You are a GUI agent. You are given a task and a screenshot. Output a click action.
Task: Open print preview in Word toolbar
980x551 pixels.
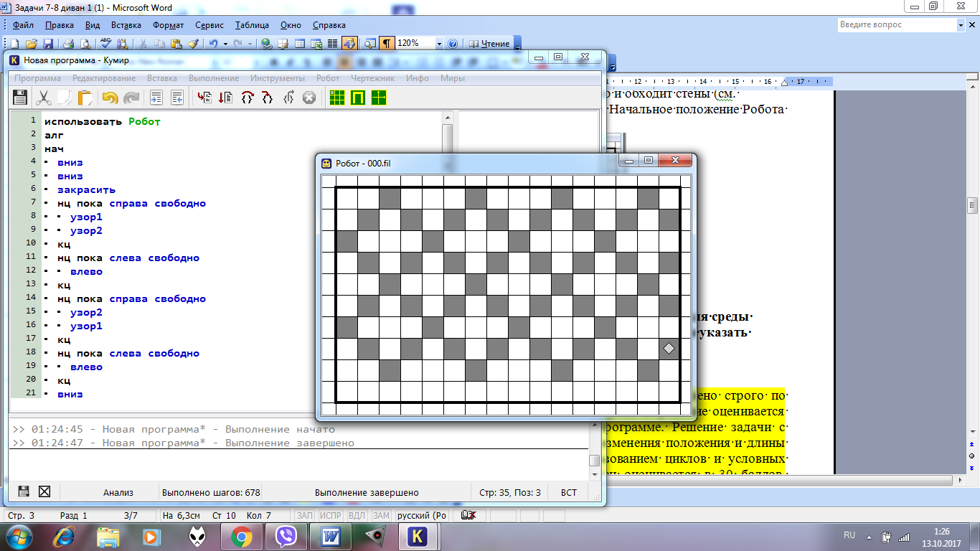85,43
